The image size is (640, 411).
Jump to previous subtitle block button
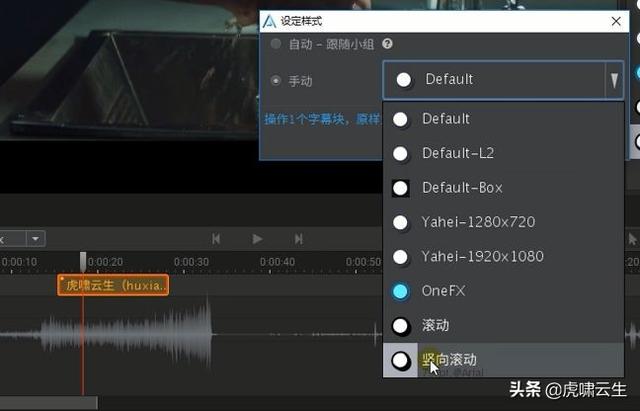point(216,239)
